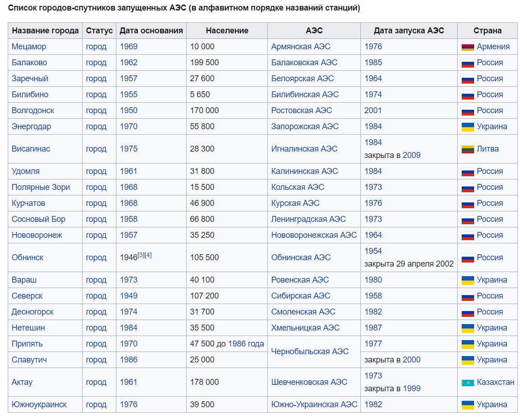Follow the Калининская АЭС link

(304, 171)
